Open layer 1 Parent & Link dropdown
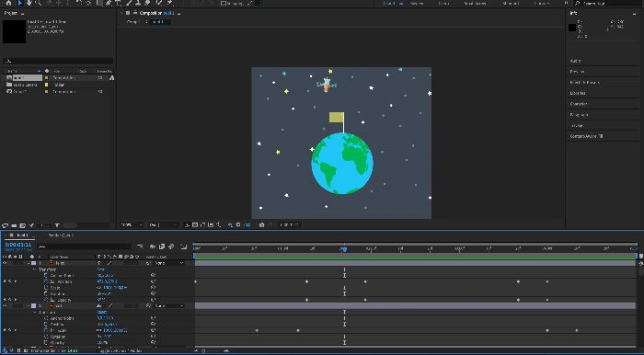 [168, 263]
